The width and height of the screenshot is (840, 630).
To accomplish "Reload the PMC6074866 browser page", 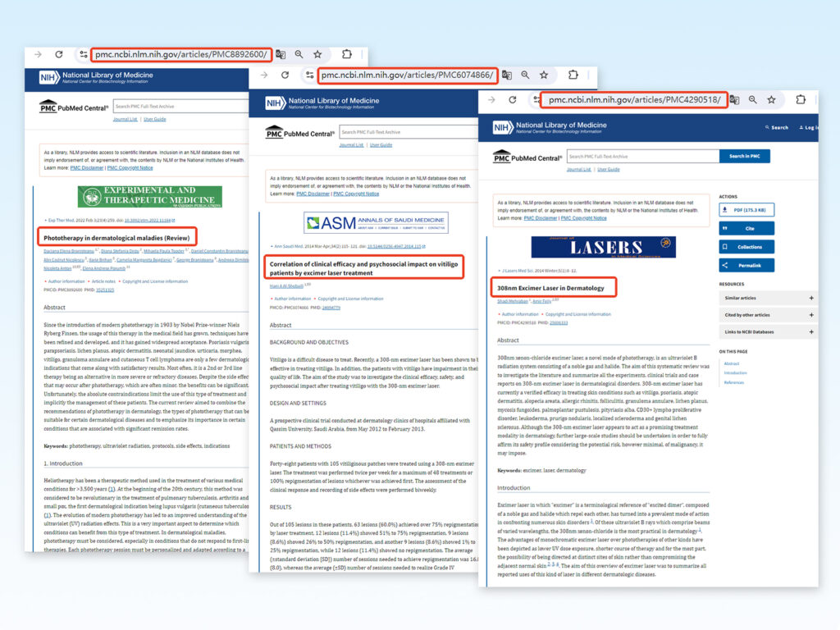I will [285, 75].
